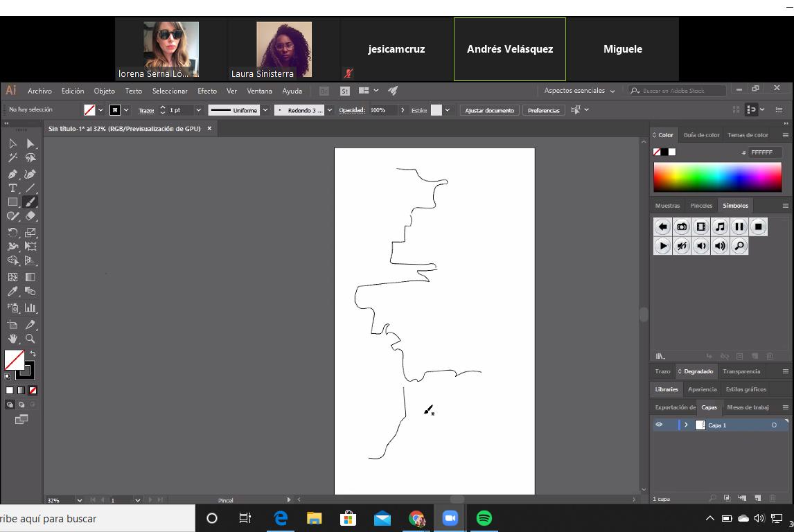794x532 pixels.
Task: Open Aspectos esenciales workspace dropdown
Action: (579, 91)
